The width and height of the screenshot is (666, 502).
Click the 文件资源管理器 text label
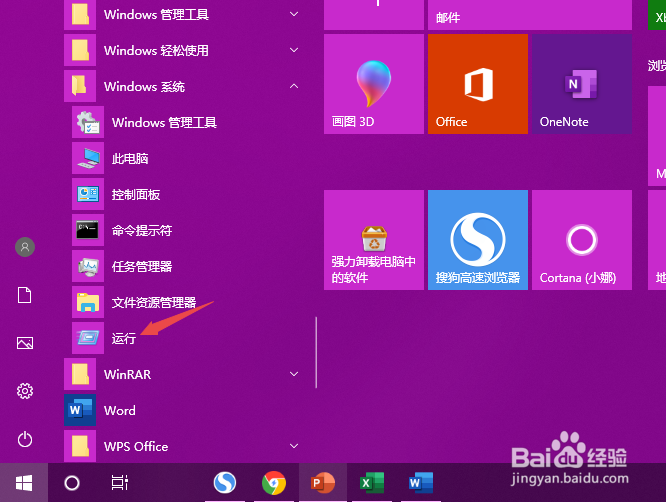[x=154, y=302]
